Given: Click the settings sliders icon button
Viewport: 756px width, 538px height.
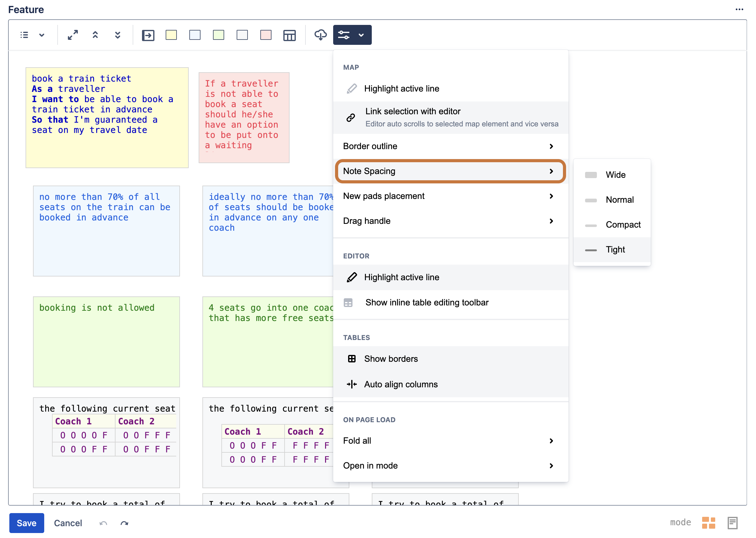Looking at the screenshot, I should click(x=344, y=35).
